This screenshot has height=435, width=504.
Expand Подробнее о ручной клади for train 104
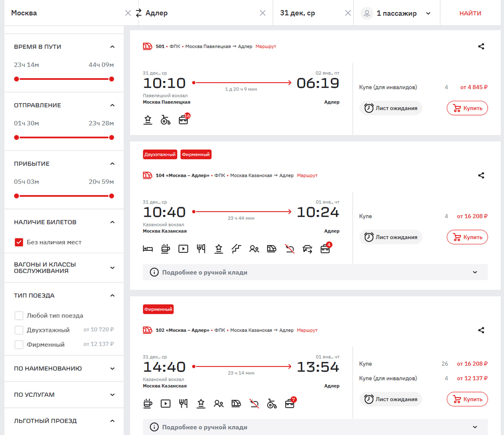click(x=315, y=272)
